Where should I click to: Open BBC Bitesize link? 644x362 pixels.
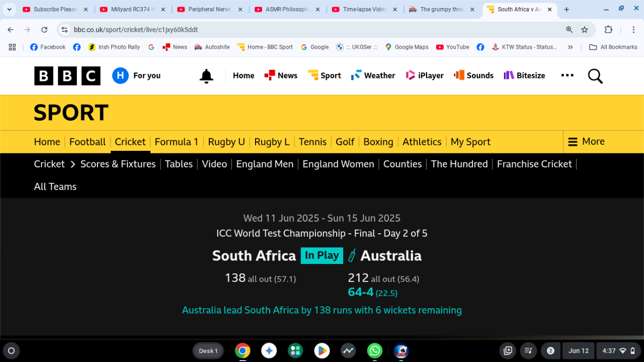(x=524, y=75)
